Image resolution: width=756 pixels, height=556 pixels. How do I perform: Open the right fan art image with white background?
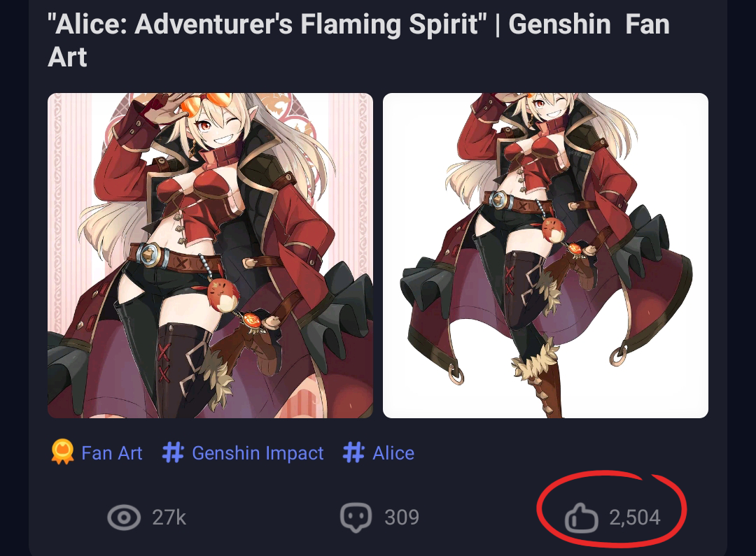(545, 255)
